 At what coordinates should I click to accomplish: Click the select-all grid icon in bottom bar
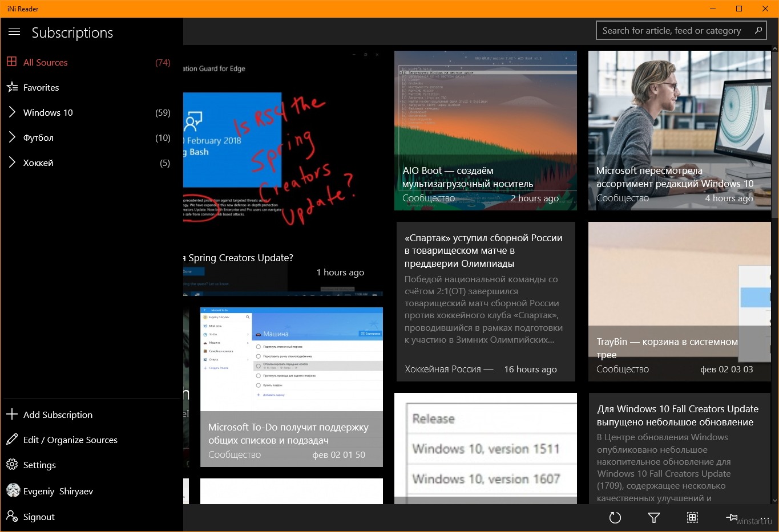(692, 518)
